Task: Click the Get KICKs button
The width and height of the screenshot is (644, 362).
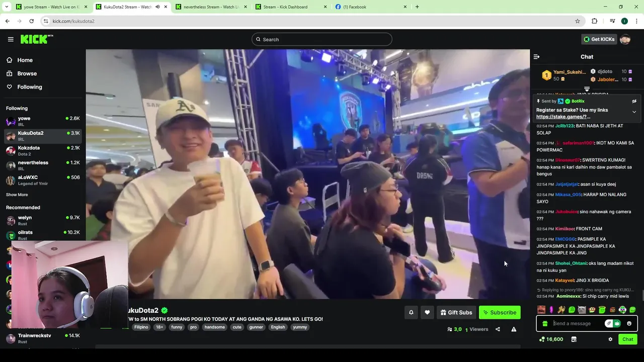Action: 599,39
